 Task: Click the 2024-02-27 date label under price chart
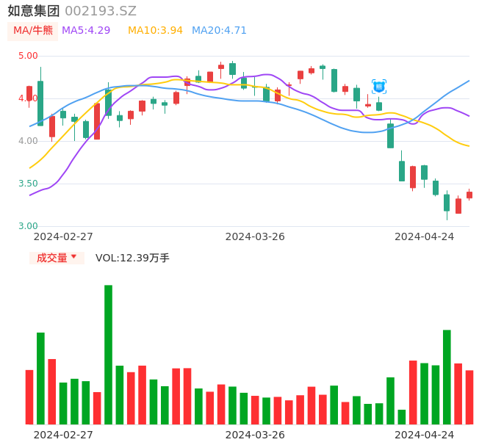tap(63, 236)
